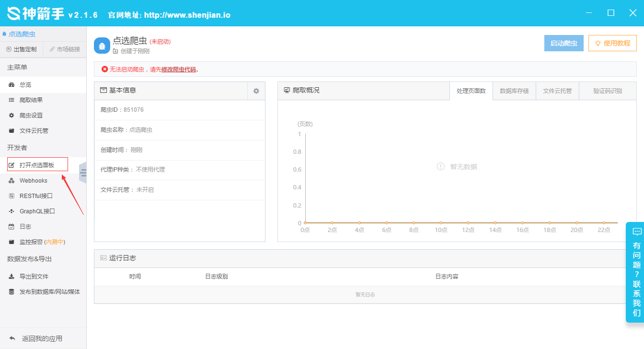Viewport: 644px width, 349px height.
Task: Open 打开点选面板 in developer menu
Action: (37, 165)
